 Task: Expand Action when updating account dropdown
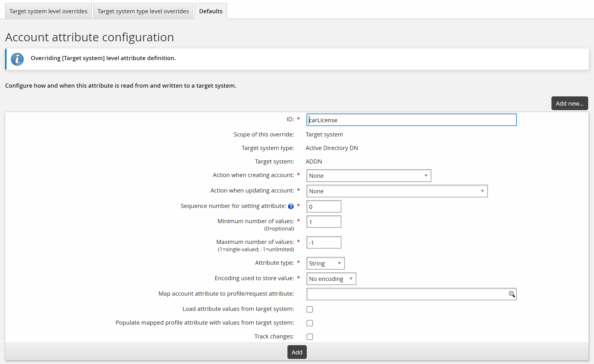[x=397, y=191]
